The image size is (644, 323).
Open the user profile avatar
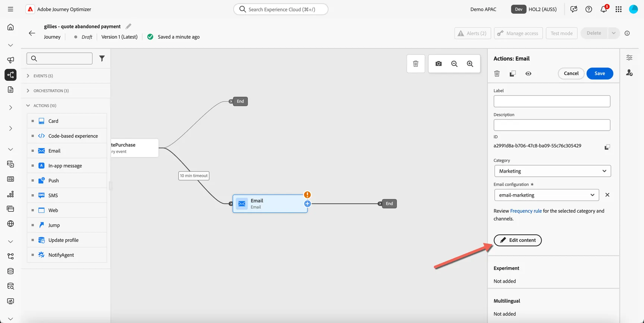click(x=634, y=9)
